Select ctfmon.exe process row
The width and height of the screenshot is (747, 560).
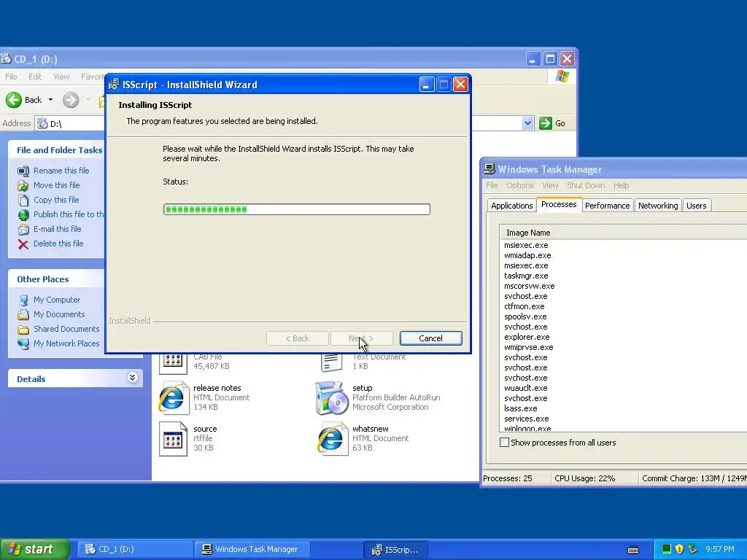pos(524,307)
